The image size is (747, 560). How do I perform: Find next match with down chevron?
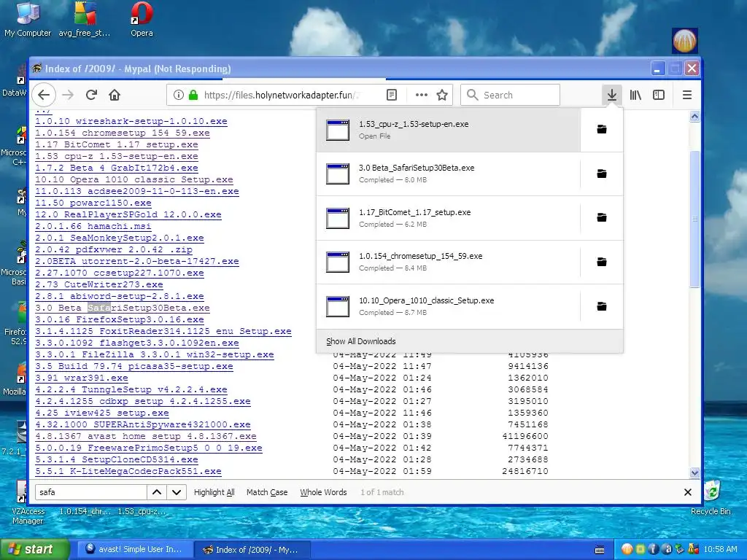tap(177, 492)
